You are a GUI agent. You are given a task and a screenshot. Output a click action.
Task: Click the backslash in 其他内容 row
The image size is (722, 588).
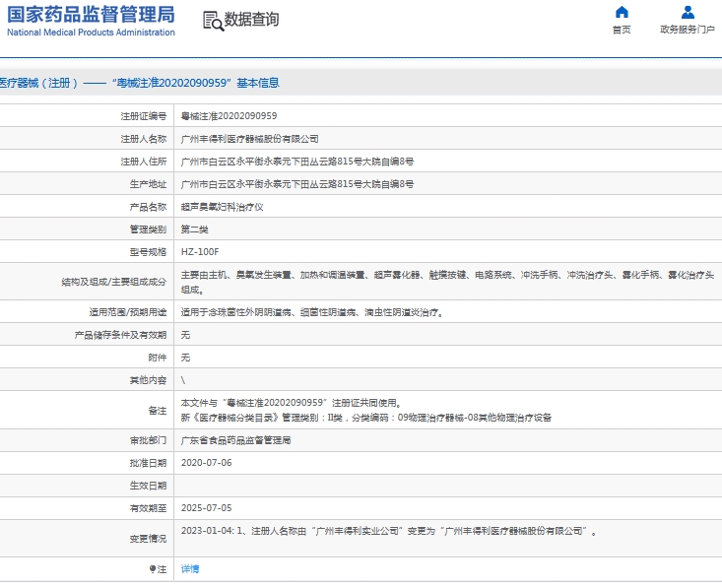click(x=183, y=380)
